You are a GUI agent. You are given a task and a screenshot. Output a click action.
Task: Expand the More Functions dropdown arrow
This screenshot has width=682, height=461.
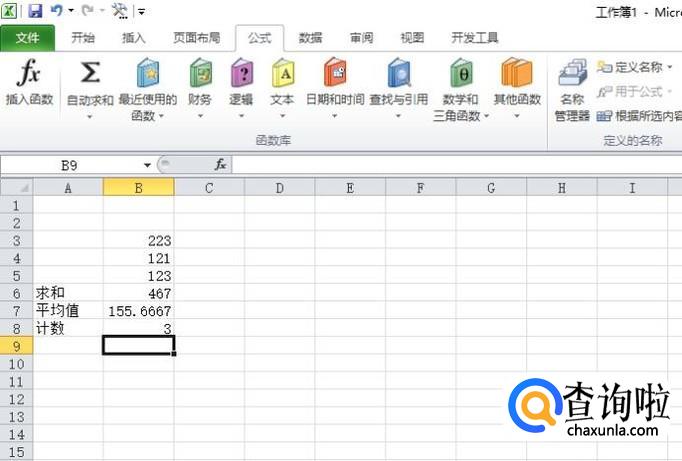pos(517,116)
